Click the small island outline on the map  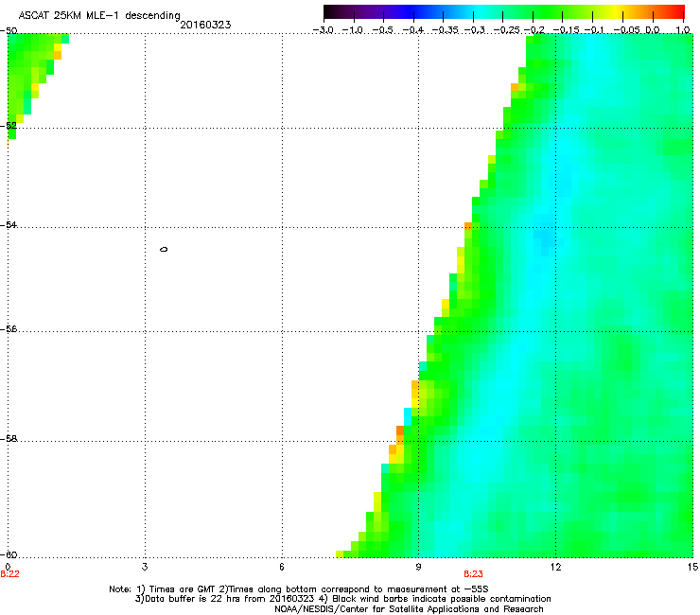[164, 249]
